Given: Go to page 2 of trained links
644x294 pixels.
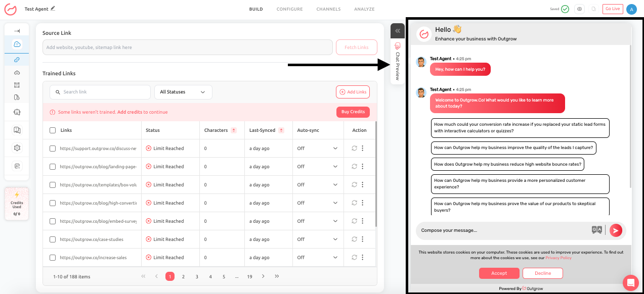Looking at the screenshot, I should click(183, 276).
